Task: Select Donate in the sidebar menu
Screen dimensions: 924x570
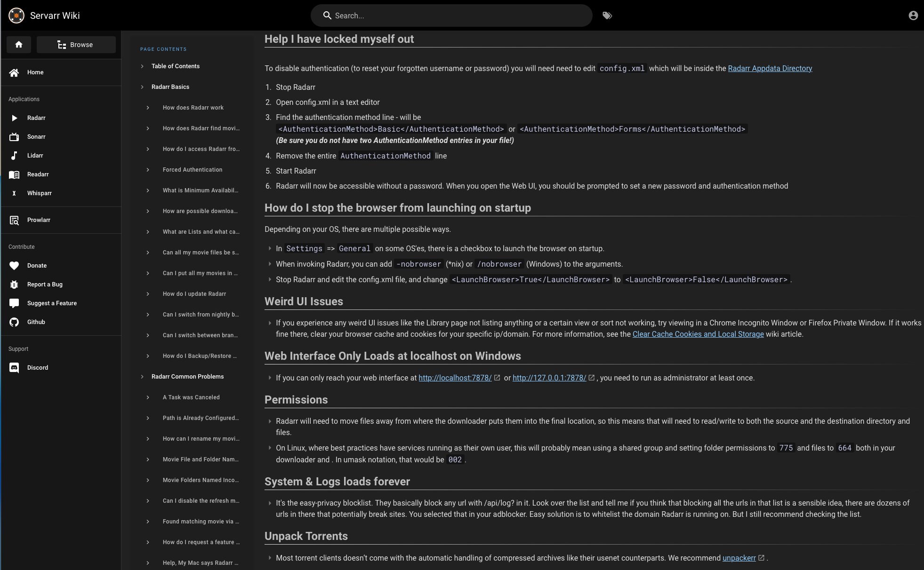Action: pyautogui.click(x=61, y=266)
